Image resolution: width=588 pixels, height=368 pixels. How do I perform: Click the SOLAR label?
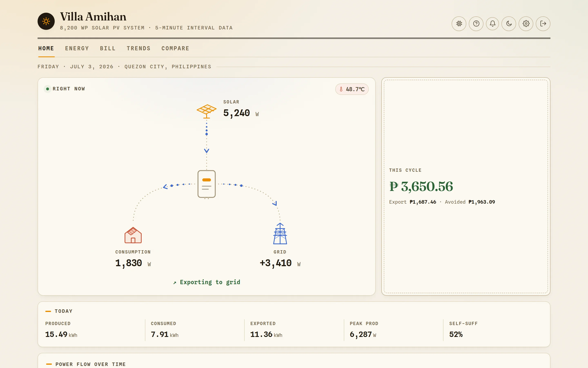pos(231,102)
